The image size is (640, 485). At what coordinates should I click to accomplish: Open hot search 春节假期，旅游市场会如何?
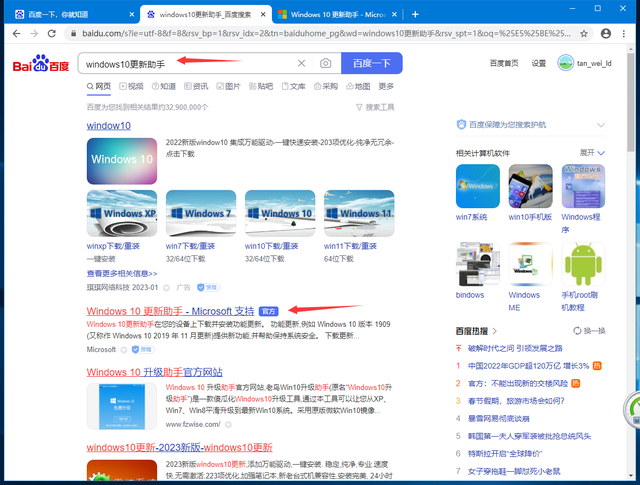pyautogui.click(x=516, y=401)
